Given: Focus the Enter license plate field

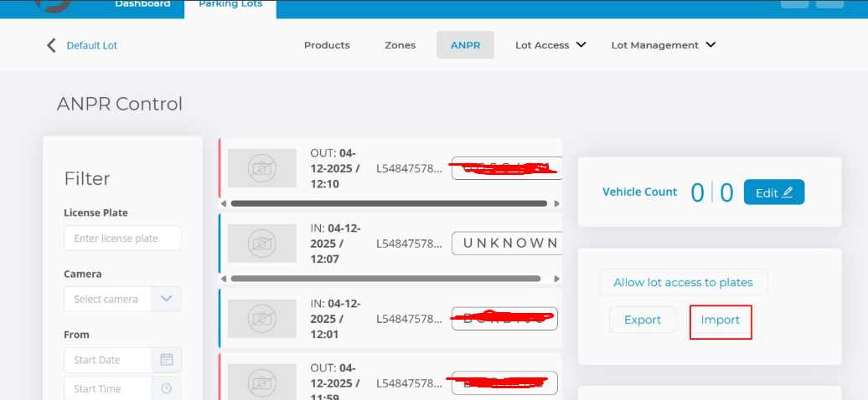Looking at the screenshot, I should pos(122,238).
